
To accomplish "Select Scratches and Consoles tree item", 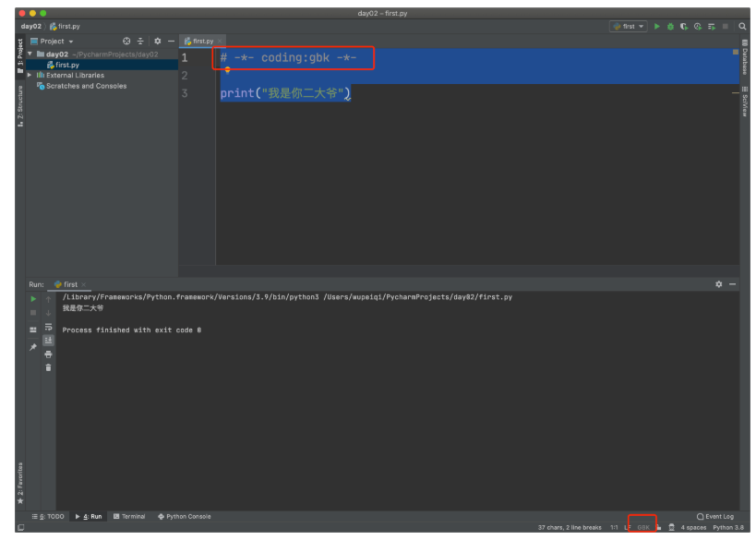I will (86, 86).
